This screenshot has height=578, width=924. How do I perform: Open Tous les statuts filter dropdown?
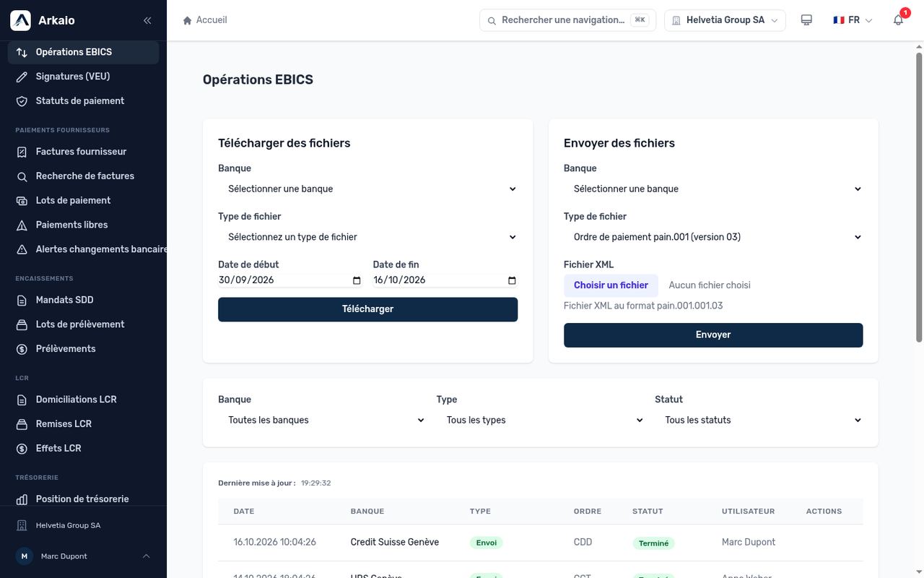pyautogui.click(x=759, y=420)
